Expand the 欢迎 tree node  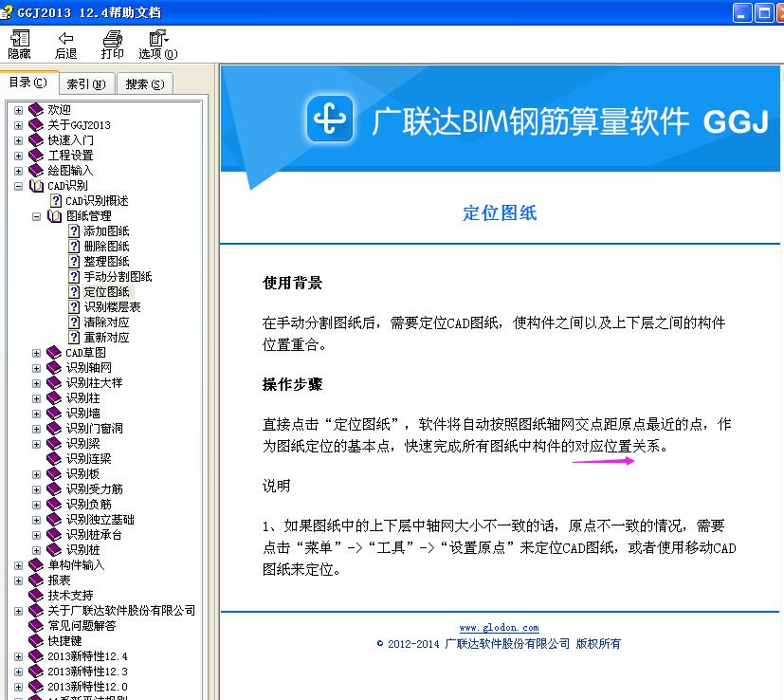[x=19, y=110]
